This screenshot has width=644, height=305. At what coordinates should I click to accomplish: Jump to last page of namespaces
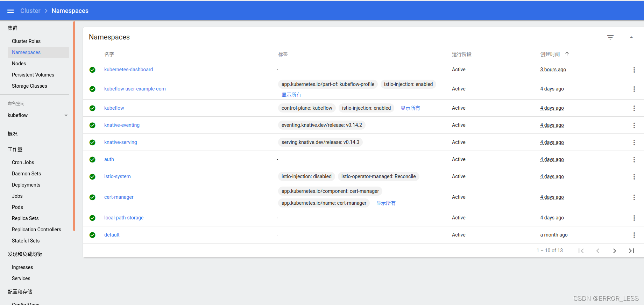click(631, 251)
